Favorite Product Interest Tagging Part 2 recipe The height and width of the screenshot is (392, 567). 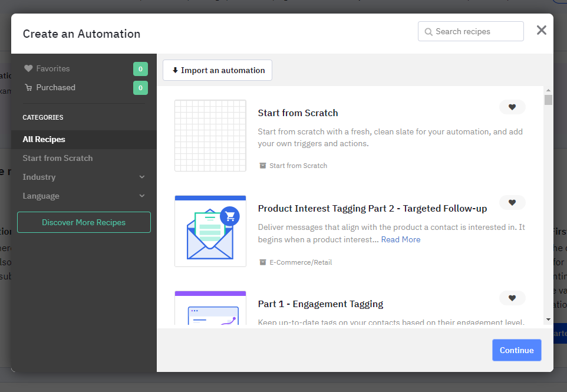tap(512, 203)
